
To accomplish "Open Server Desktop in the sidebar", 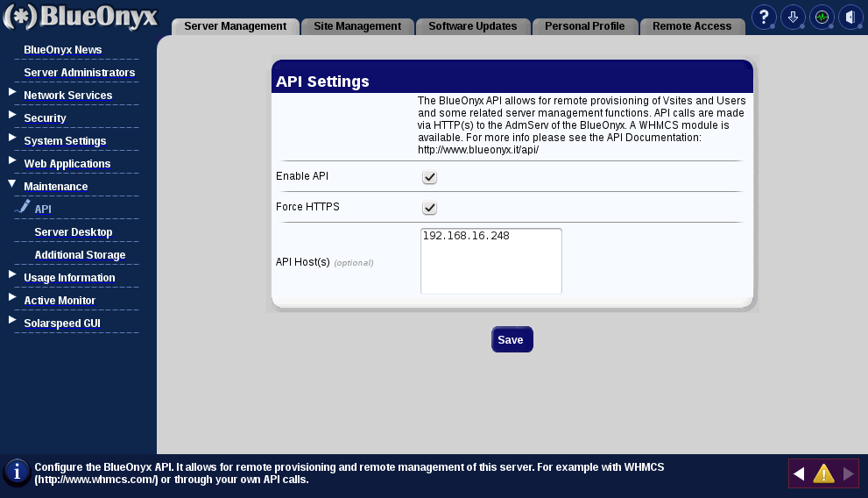I will 73,232.
